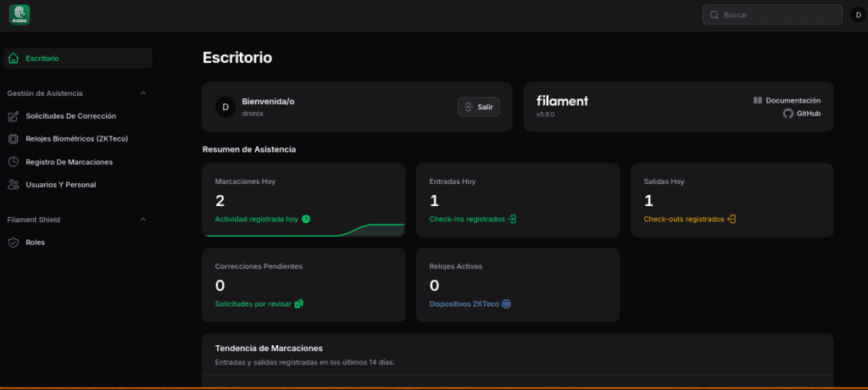868x390 pixels.
Task: Click the Bienvenida/o greeting text
Action: click(x=268, y=102)
